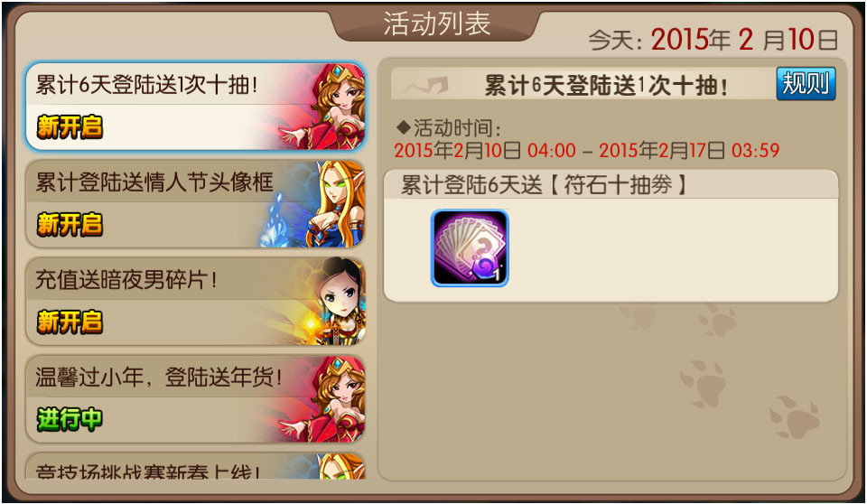Click the 累计登陆6天送 reward header bar
867x504 pixels.
click(611, 185)
